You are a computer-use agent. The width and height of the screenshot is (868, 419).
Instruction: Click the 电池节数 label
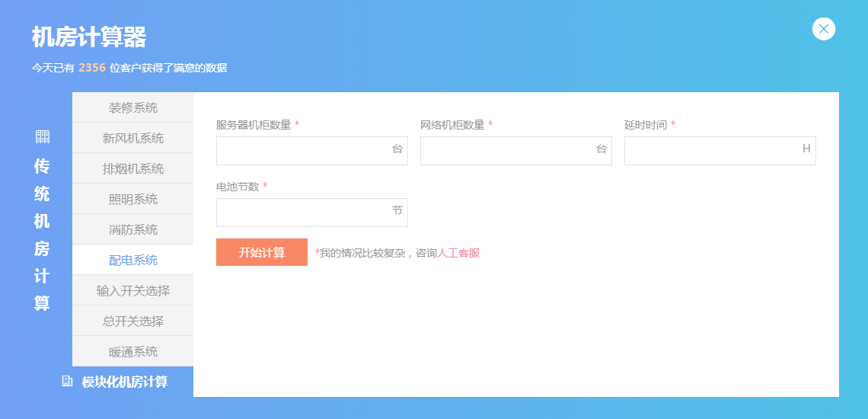238,187
